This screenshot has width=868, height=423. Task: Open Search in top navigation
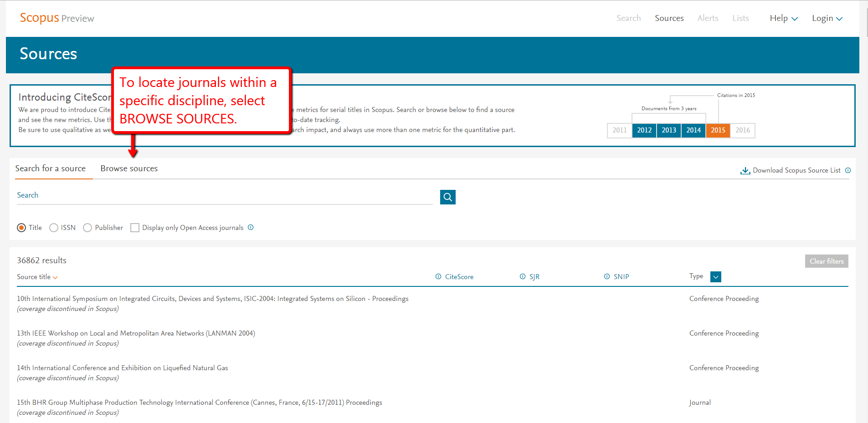coord(628,18)
